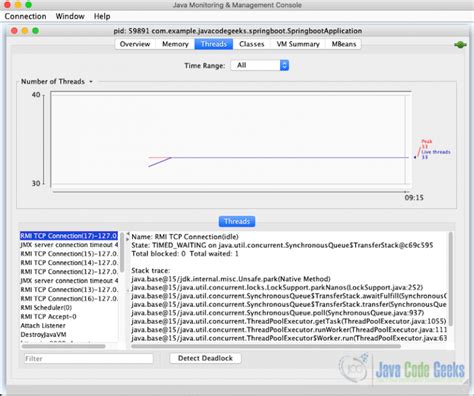Click the stack trace horizontal scrollbar
The image size is (474, 396).
pos(266,346)
